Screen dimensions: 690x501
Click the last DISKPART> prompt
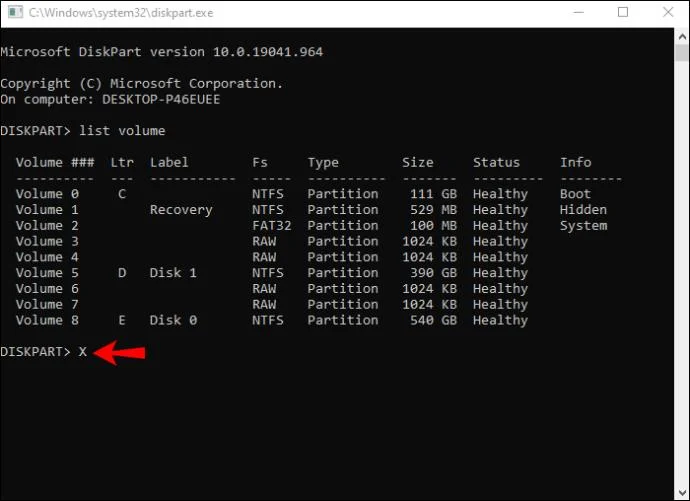click(35, 352)
